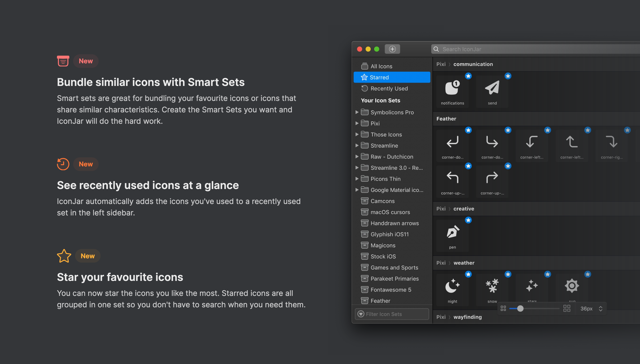Unstar the notifications icon
640x364 pixels.
468,76
